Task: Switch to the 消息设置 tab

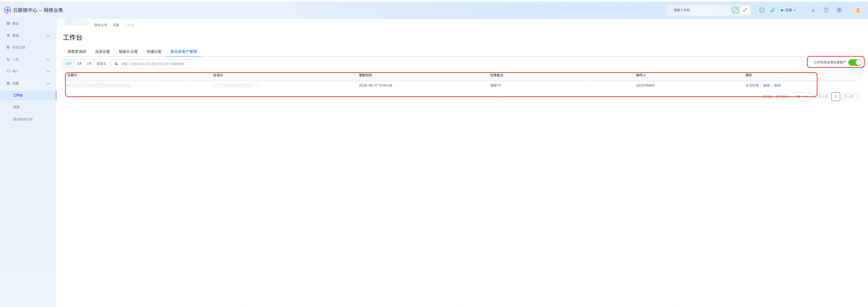Action: [x=102, y=52]
